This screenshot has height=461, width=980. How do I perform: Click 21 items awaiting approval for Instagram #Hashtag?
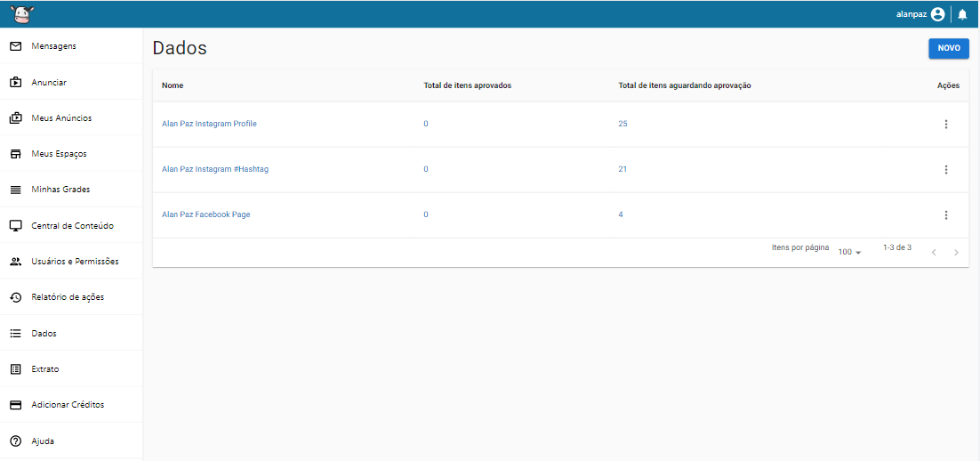(x=623, y=169)
